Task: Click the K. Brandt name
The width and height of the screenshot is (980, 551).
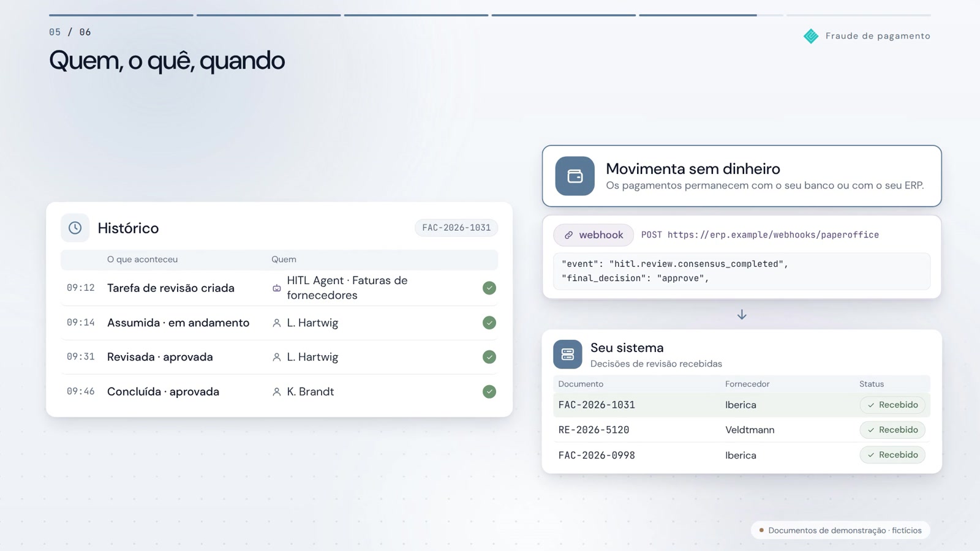Action: pos(311,392)
